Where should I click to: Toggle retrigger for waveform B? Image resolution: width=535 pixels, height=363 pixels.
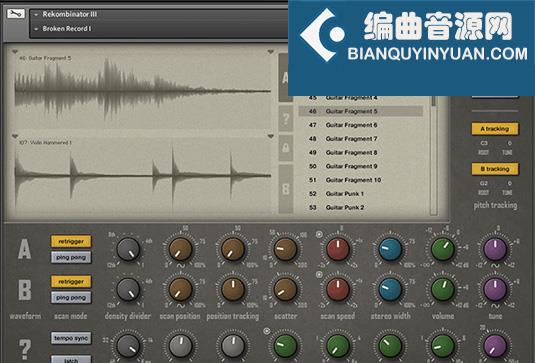[71, 282]
